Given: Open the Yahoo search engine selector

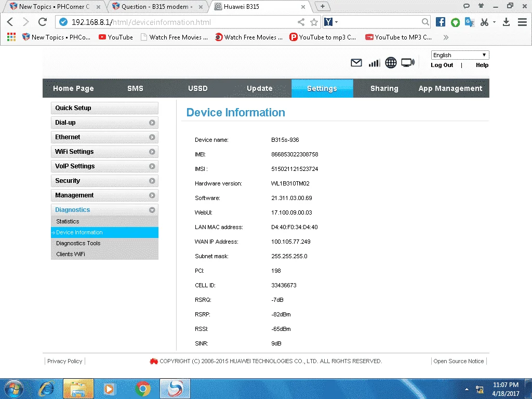Looking at the screenshot, I should [331, 22].
